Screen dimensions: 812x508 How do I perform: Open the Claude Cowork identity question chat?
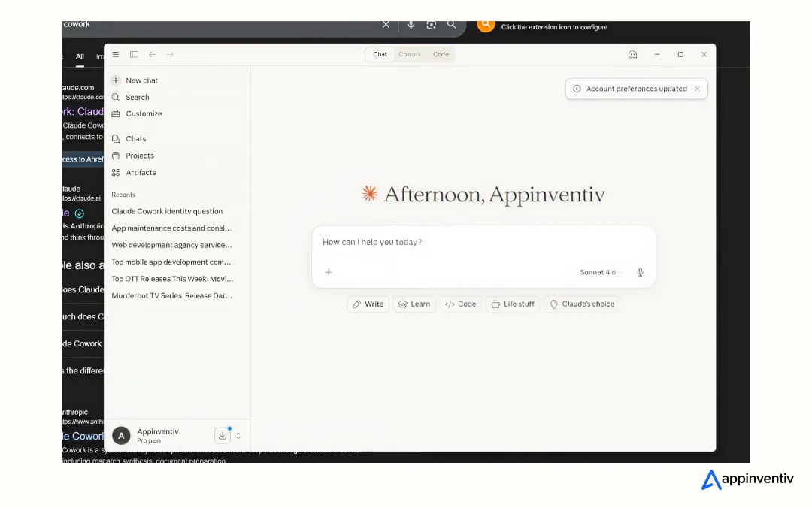[166, 211]
